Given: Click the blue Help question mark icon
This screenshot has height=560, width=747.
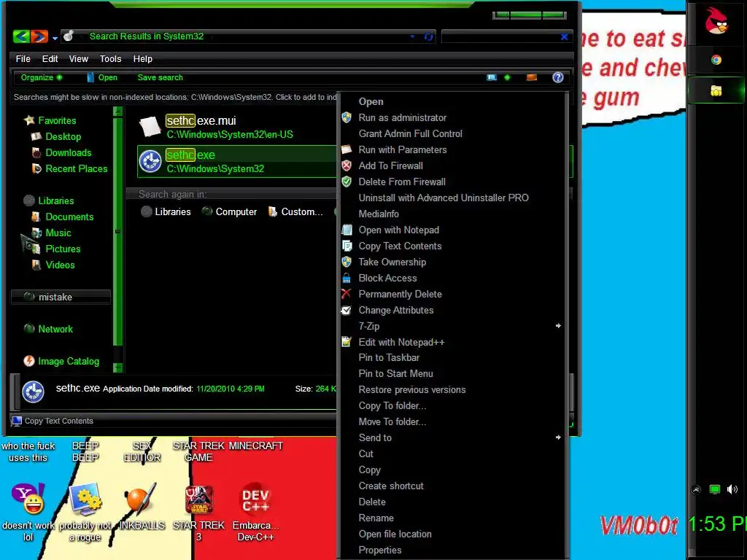Looking at the screenshot, I should [x=558, y=77].
